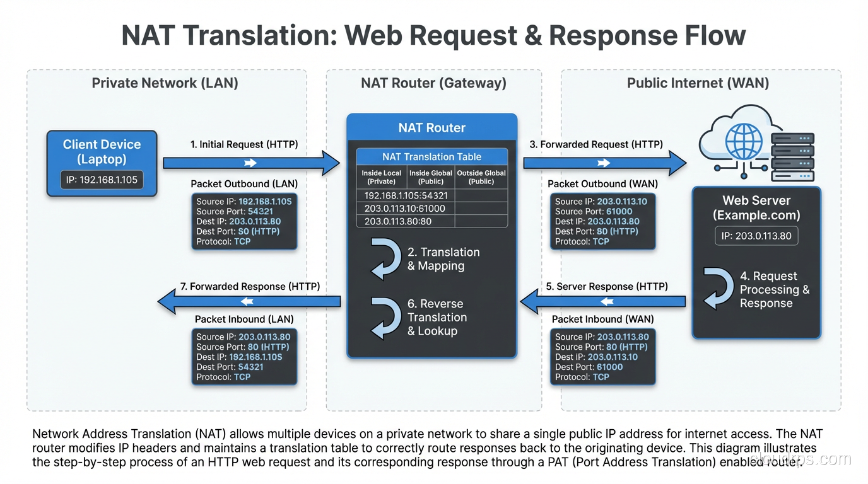Click the cloudrps.com watermark link
The height and width of the screenshot is (484, 868).
click(x=800, y=459)
